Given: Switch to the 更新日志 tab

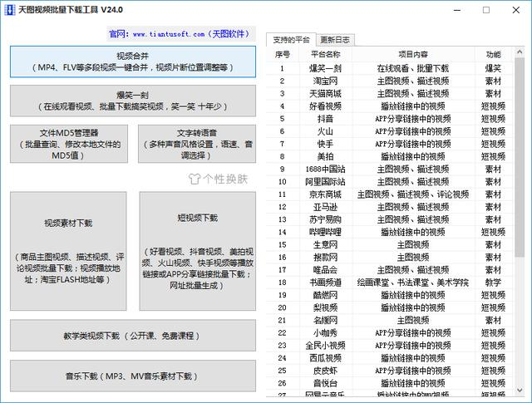Looking at the screenshot, I should (335, 40).
